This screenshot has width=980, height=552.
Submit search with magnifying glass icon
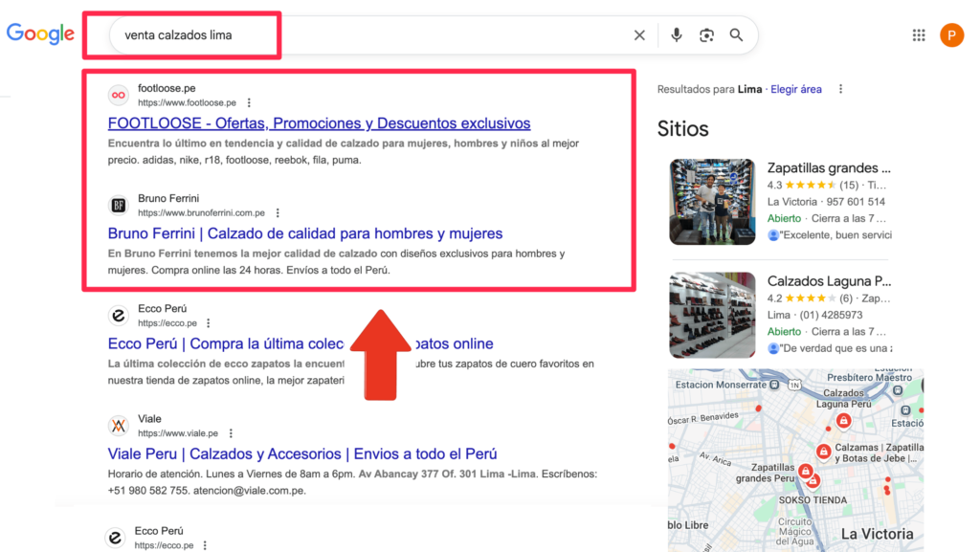click(x=736, y=35)
